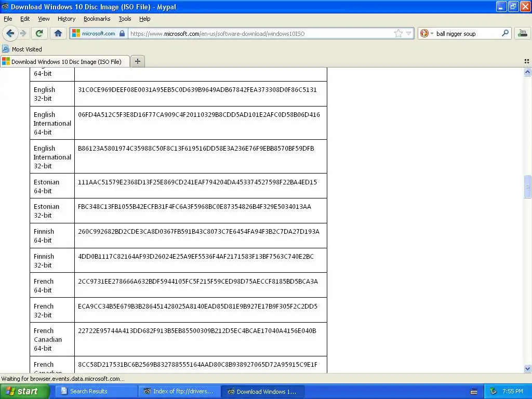532x399 pixels.
Task: Select the Download Windows 10 Disc Image tab
Action: (65, 61)
